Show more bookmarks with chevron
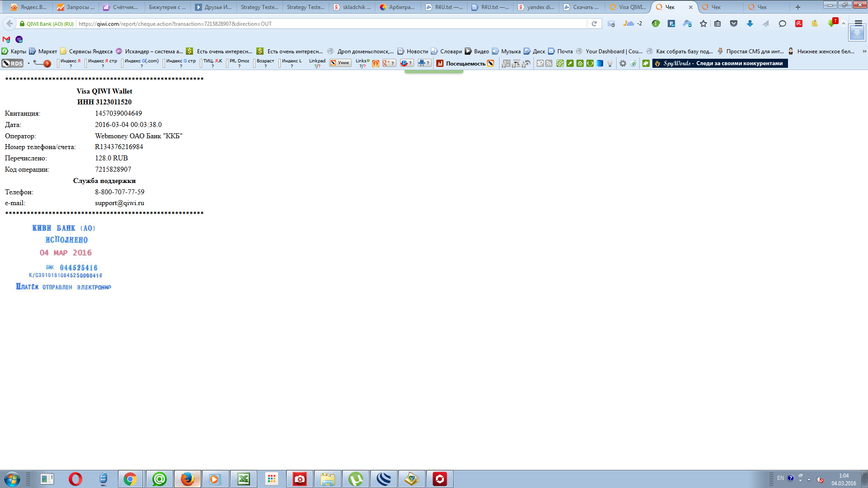The image size is (868, 488). [x=864, y=52]
